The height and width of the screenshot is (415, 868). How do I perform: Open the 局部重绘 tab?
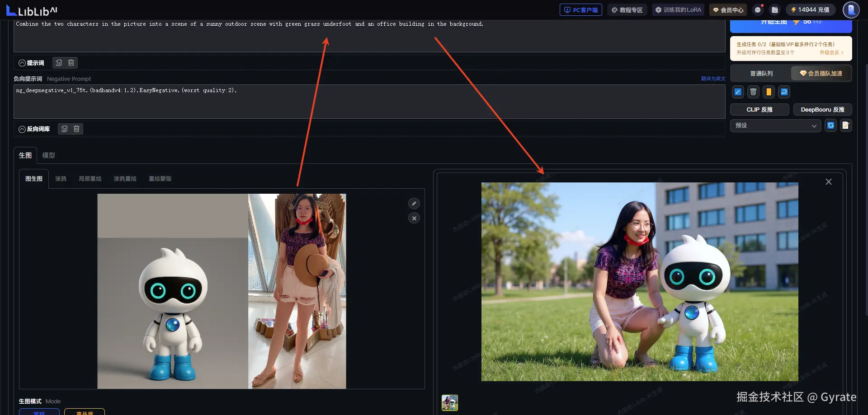click(x=90, y=179)
